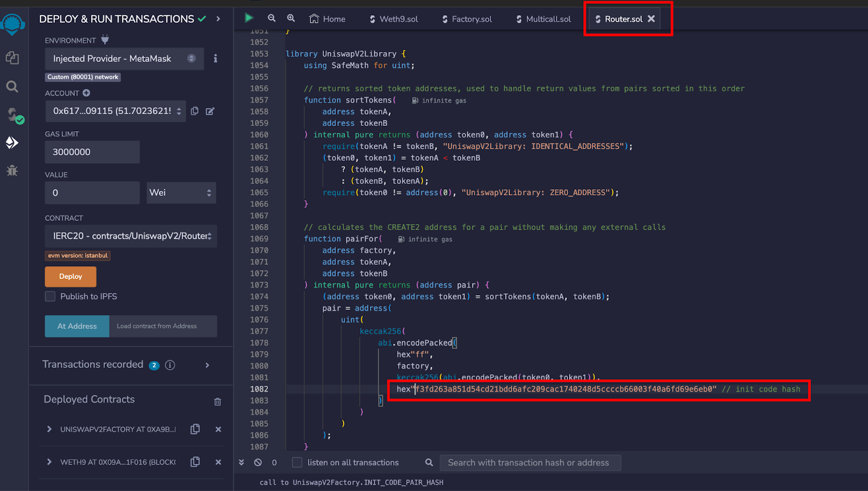The image size is (868, 491).
Task: Click line number 1057 in gutter
Action: pyautogui.click(x=259, y=100)
